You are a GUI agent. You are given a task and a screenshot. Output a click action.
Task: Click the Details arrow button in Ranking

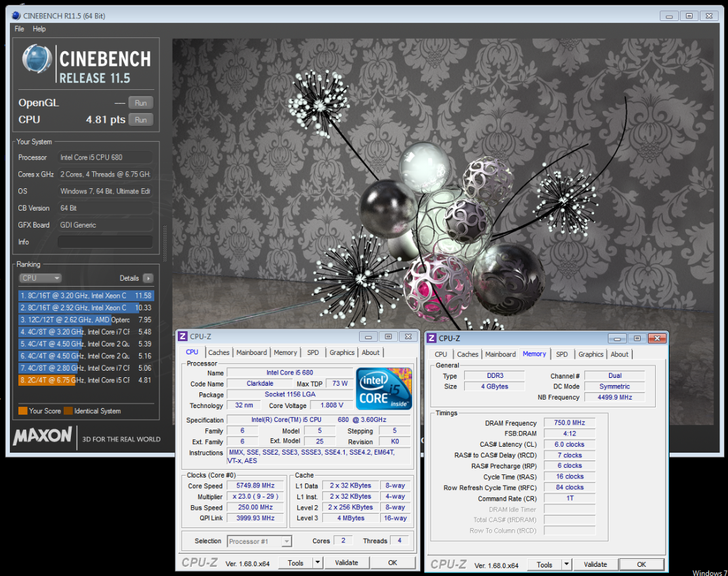click(148, 278)
